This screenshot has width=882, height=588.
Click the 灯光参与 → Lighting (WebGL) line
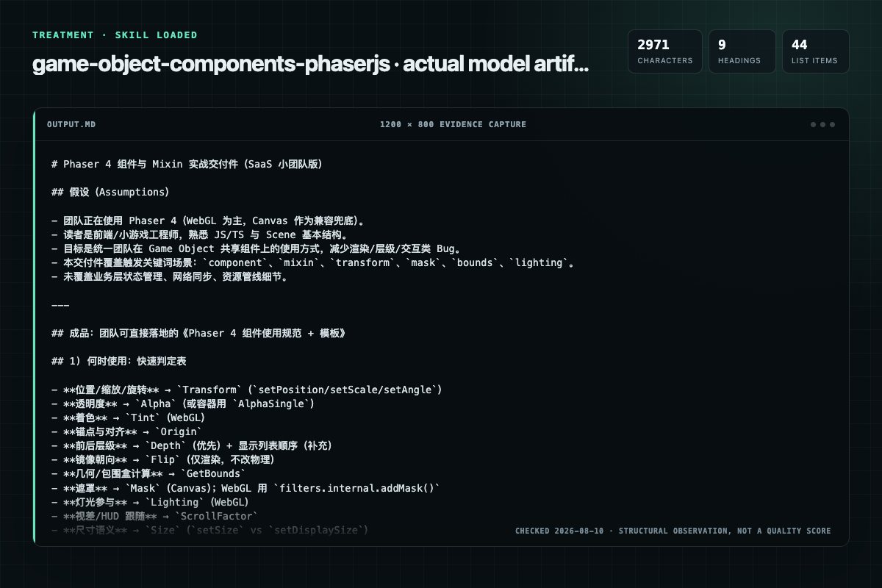point(150,502)
